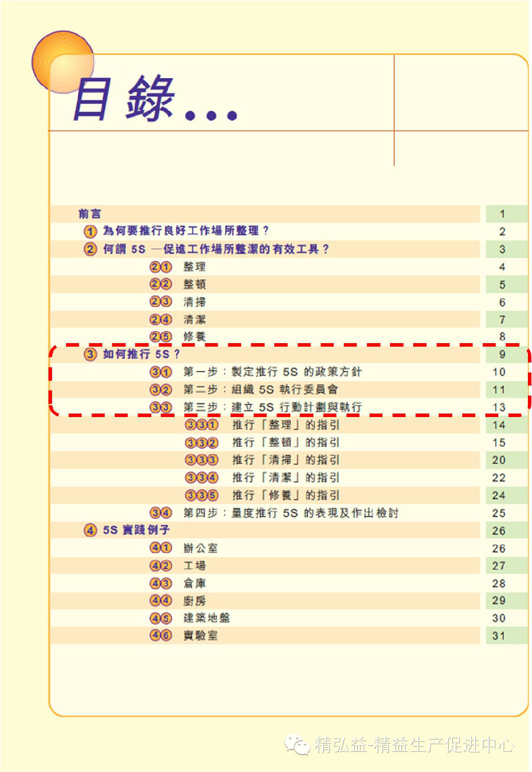The image size is (532, 772).
Task: Click the 3-3-1 badge beside 推行「整理」的指引
Action: tap(202, 425)
